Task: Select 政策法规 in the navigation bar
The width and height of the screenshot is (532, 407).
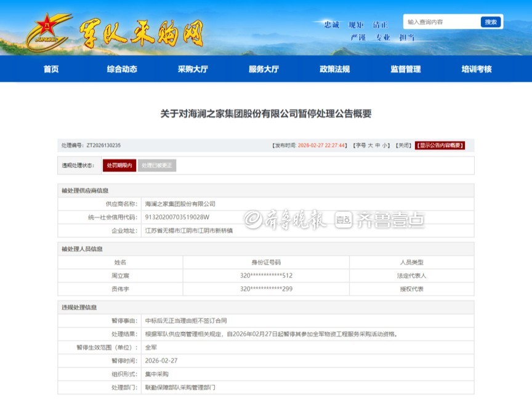Action: [334, 69]
